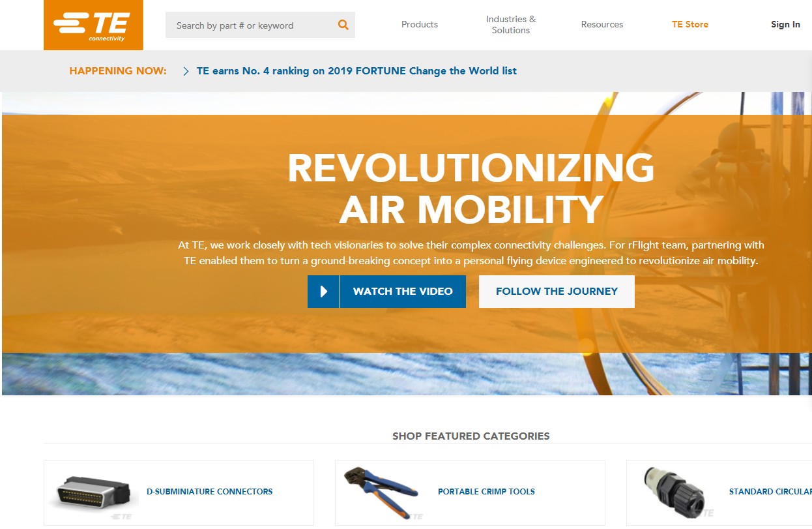The image size is (812, 529).
Task: Open the D-Subminiature connector product image
Action: [92, 493]
